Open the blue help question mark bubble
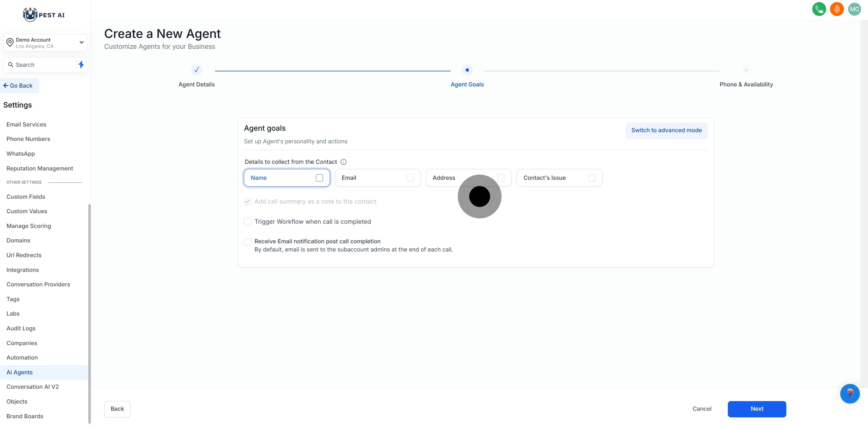The width and height of the screenshot is (868, 427). click(850, 393)
